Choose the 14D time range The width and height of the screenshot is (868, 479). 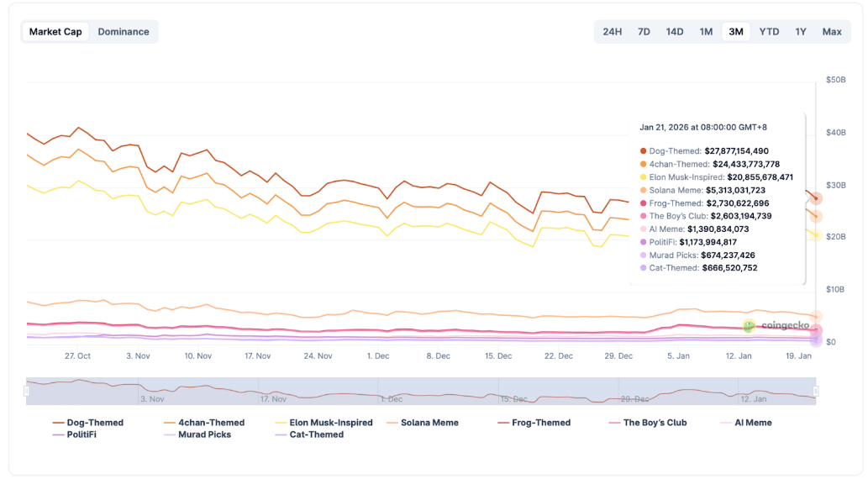click(x=675, y=32)
